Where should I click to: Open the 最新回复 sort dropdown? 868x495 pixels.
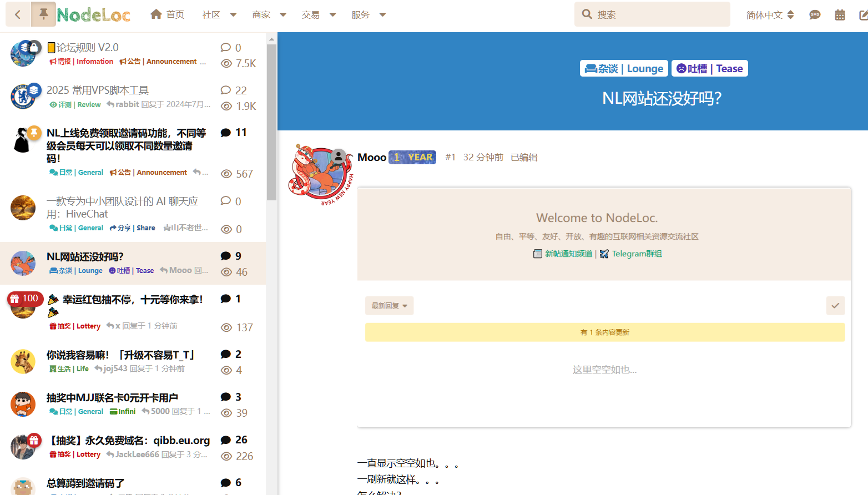[389, 306]
